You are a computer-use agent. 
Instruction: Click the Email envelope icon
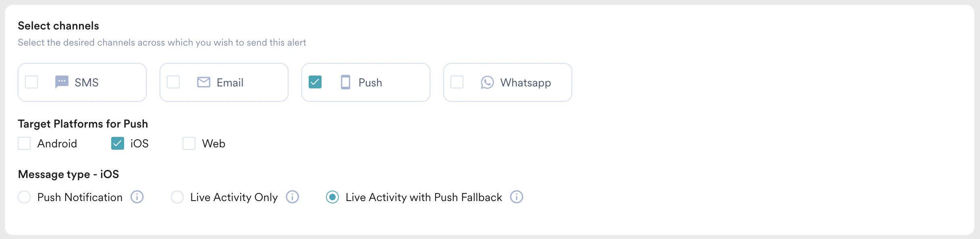tap(203, 82)
